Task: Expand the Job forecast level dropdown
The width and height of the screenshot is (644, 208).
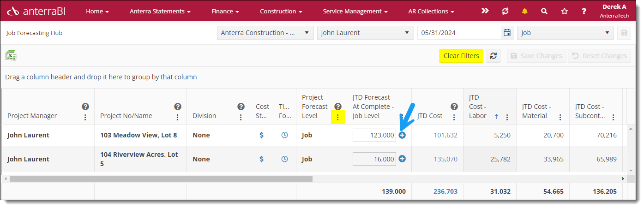Action: [565, 33]
